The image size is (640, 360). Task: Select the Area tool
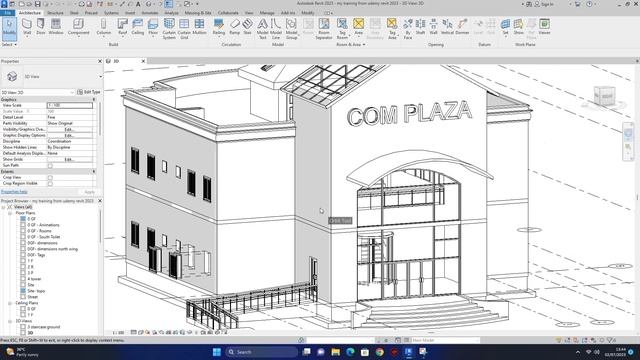point(358,27)
